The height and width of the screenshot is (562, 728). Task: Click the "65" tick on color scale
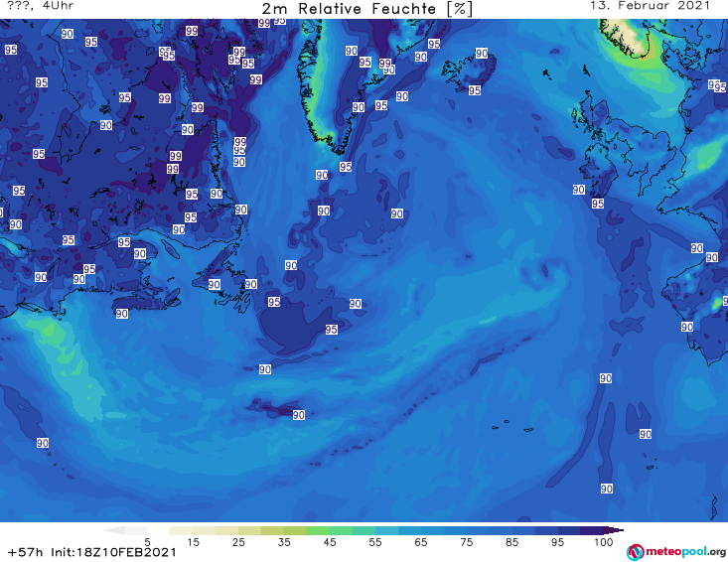tap(421, 542)
